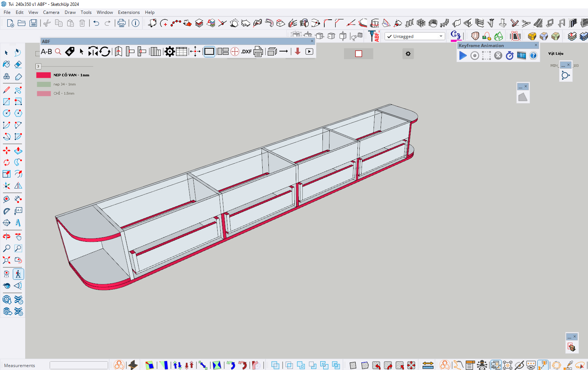Viewport: 588px width, 370px height.
Task: Choose the Orbit tool
Action: coord(7,236)
